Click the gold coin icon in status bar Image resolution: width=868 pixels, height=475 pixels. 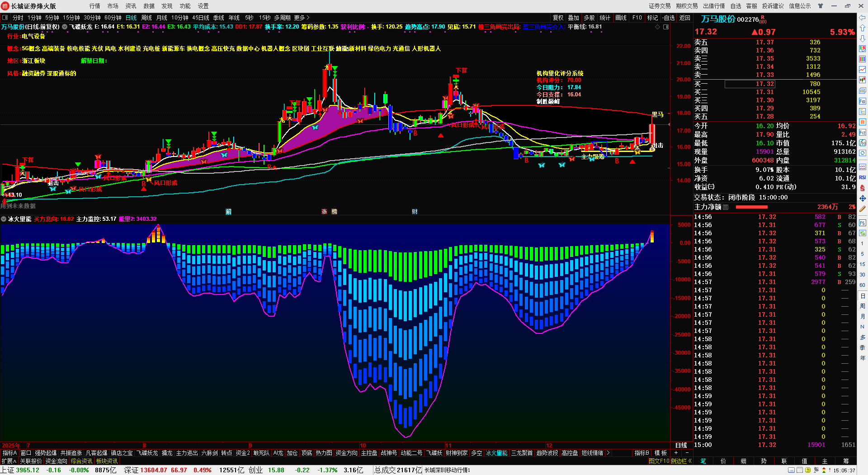pyautogui.click(x=808, y=470)
